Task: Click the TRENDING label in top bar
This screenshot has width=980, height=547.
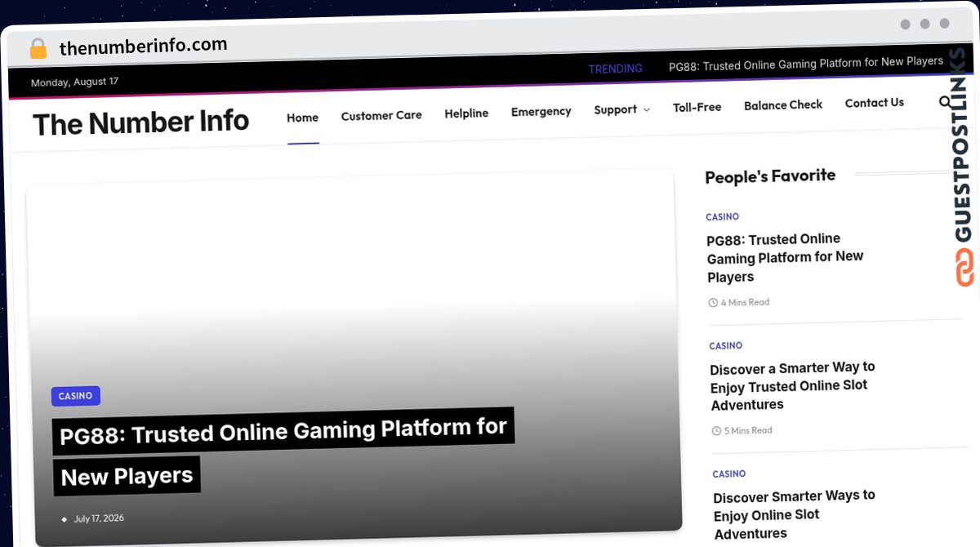Action: point(616,69)
